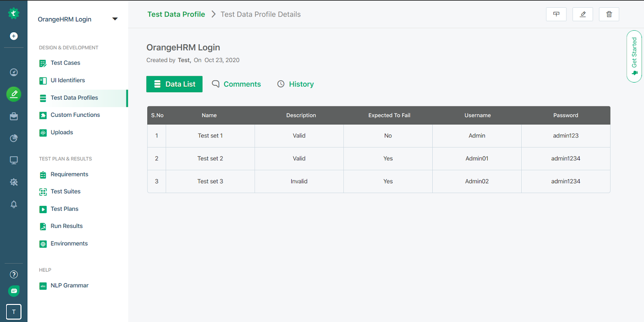The height and width of the screenshot is (322, 644).
Task: Open Requirements in sidebar
Action: [69, 174]
